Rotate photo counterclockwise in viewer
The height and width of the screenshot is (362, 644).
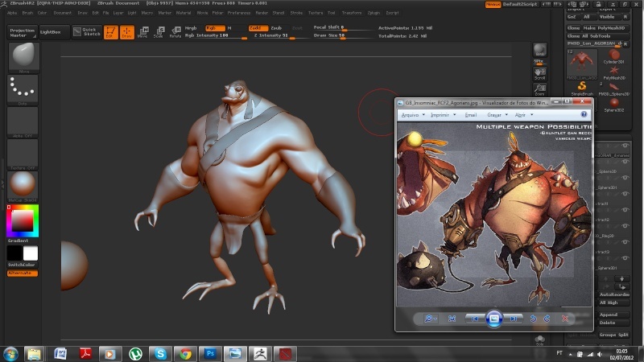[x=533, y=319]
